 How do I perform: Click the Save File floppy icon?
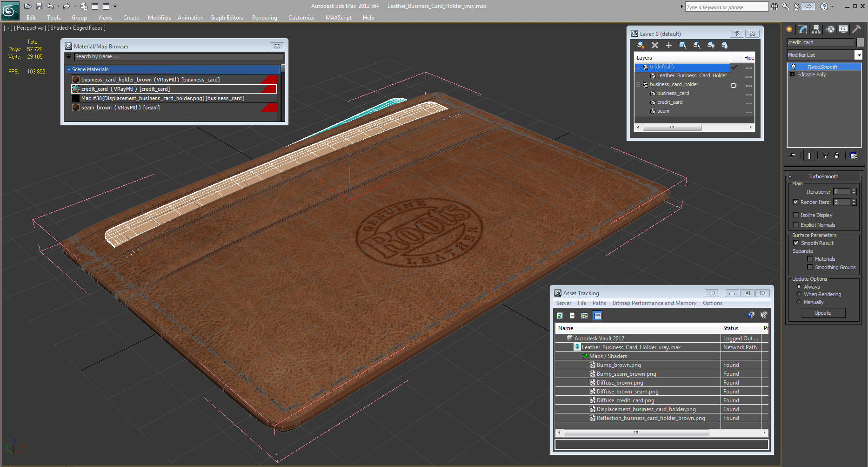(39, 6)
